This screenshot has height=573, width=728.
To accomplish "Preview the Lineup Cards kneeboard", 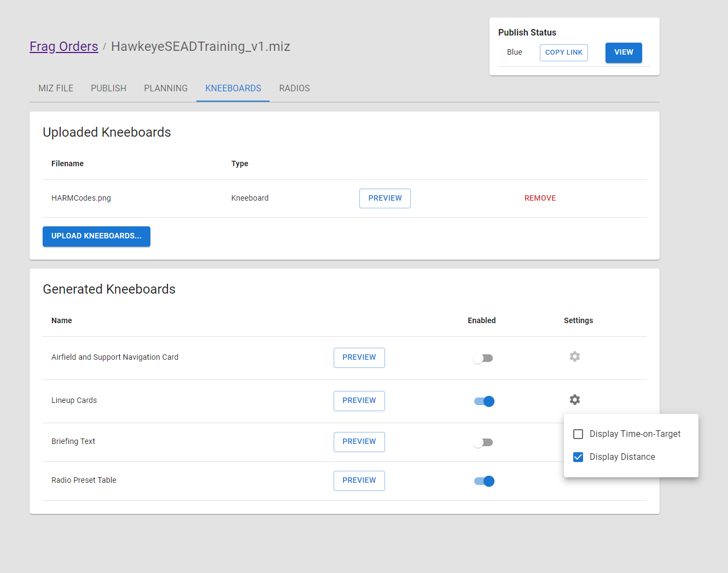I will (359, 401).
